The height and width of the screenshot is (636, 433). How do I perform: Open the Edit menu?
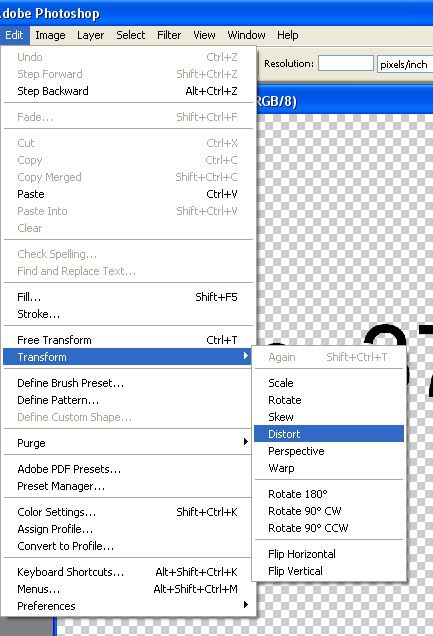14,35
